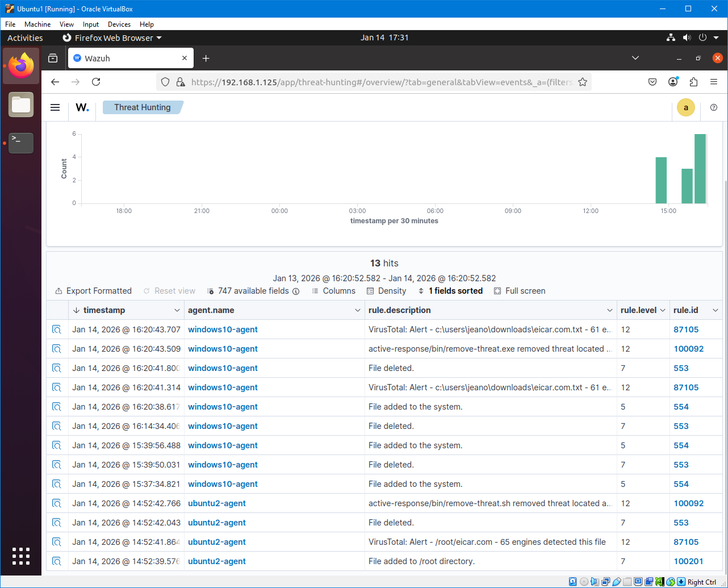Expand rule.description column options chevron
The image size is (728, 588).
[x=610, y=310]
